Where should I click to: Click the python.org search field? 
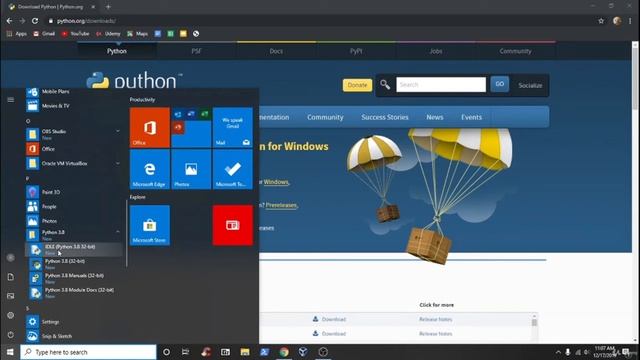pyautogui.click(x=441, y=84)
